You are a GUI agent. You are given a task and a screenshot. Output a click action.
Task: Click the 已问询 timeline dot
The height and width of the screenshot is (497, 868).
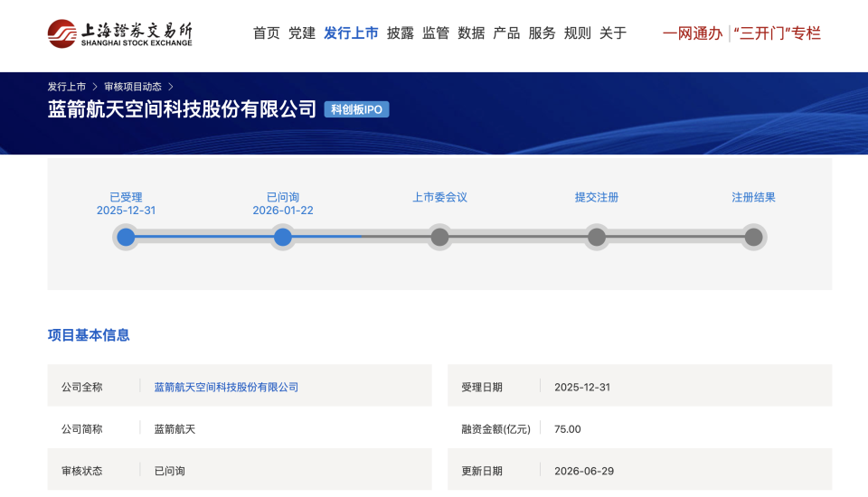283,238
